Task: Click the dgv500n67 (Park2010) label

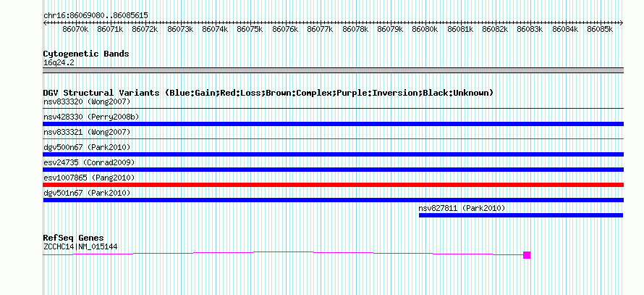Action: point(87,147)
